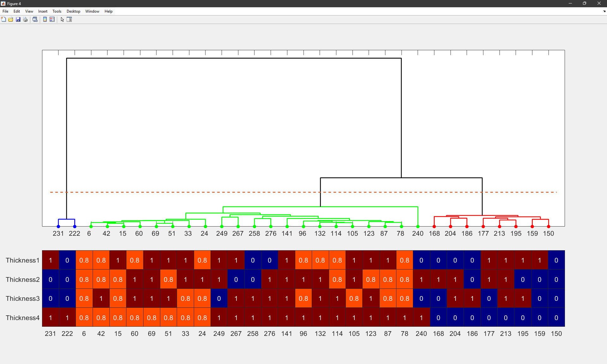Image resolution: width=607 pixels, height=364 pixels.
Task: Click the red leaf node 168 in dendrogram
Action: 434,227
